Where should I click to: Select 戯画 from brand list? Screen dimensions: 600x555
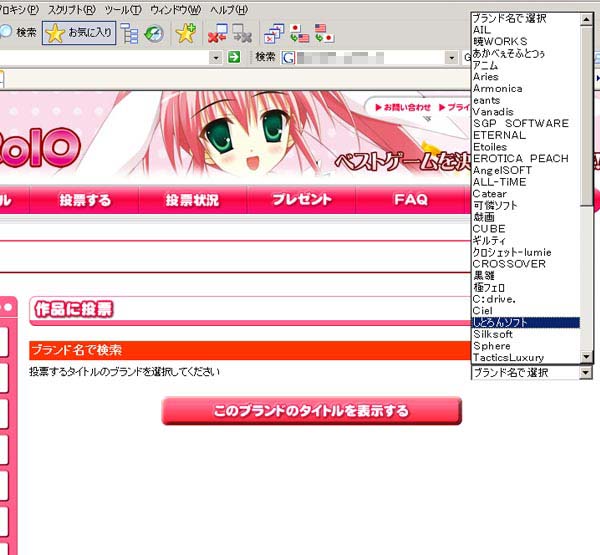pos(526,217)
